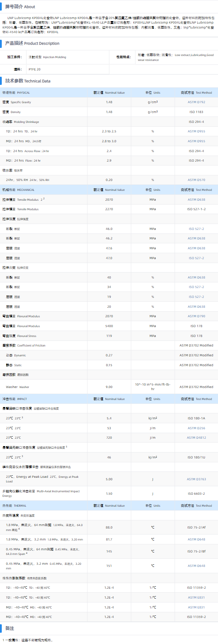Select the 5400 Flexural Modulus value

point(109,326)
